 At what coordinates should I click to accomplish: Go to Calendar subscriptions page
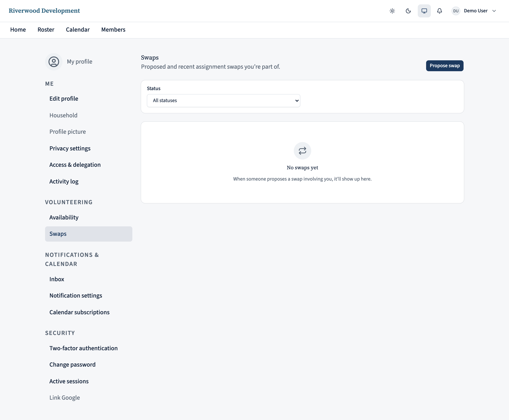coord(79,312)
